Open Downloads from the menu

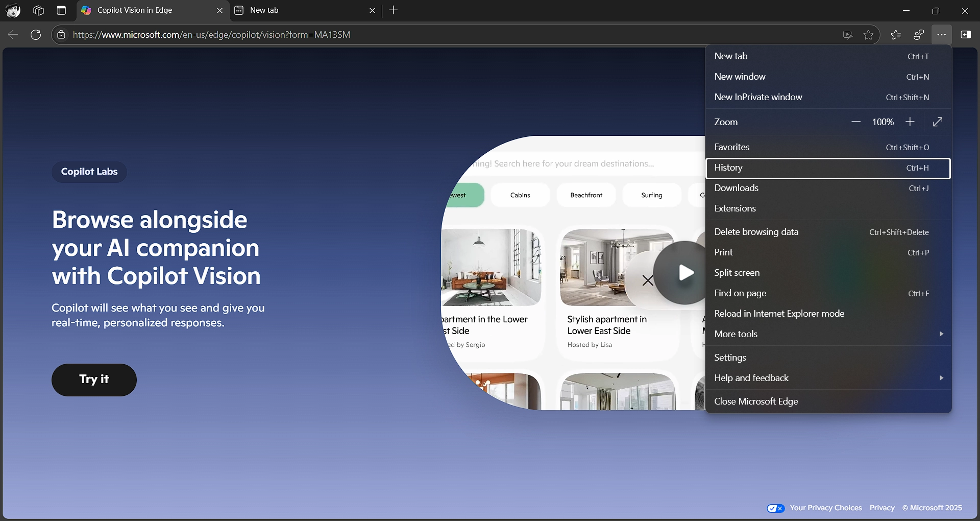[x=828, y=188]
